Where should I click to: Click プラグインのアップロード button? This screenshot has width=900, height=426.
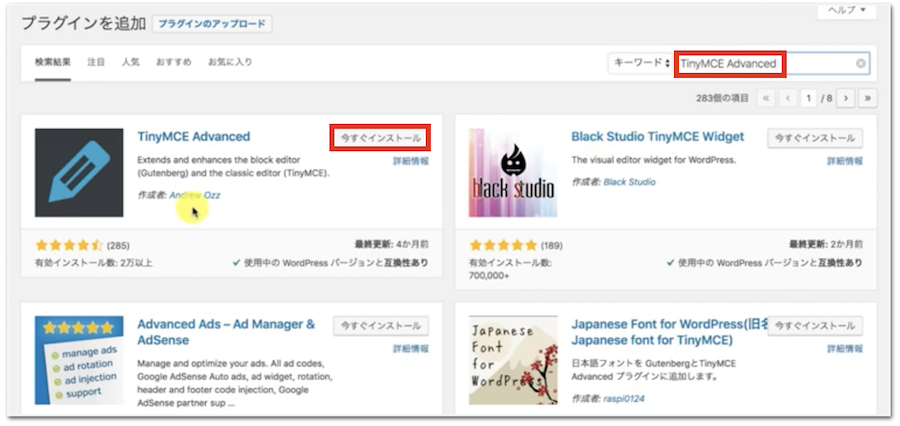point(214,23)
